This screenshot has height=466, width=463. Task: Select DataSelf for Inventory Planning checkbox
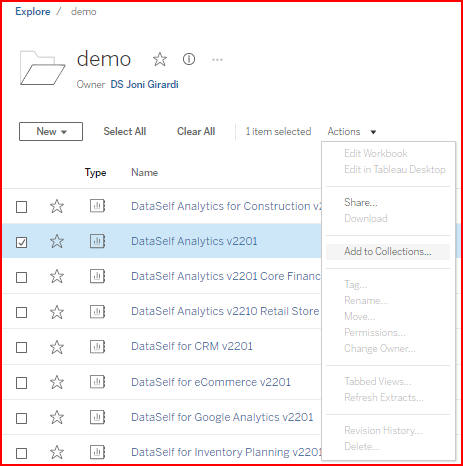pyautogui.click(x=22, y=453)
